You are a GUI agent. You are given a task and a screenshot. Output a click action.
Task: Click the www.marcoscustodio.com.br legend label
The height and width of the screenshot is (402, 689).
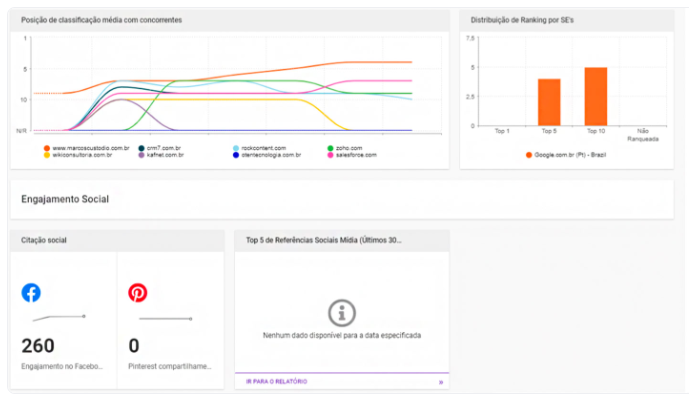pyautogui.click(x=91, y=148)
